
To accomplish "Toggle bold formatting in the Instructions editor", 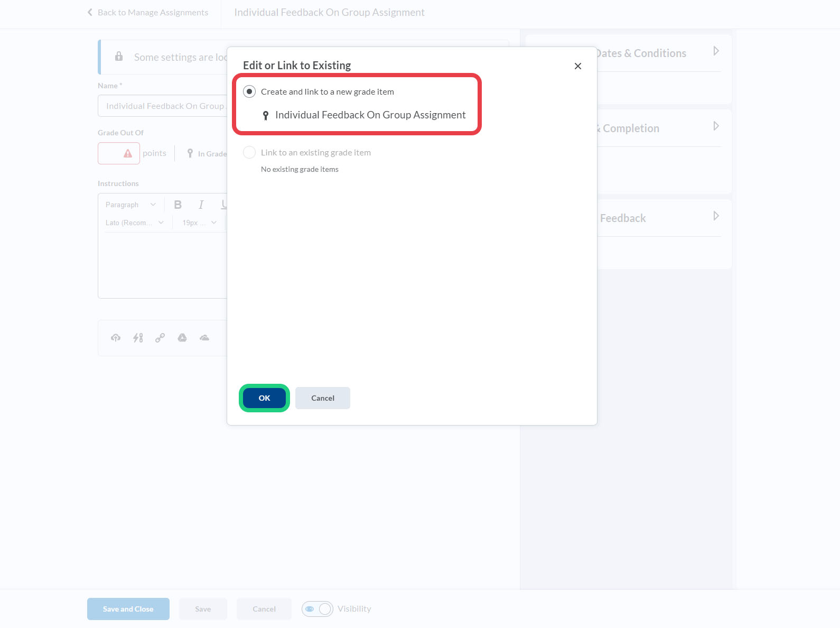I will [178, 205].
